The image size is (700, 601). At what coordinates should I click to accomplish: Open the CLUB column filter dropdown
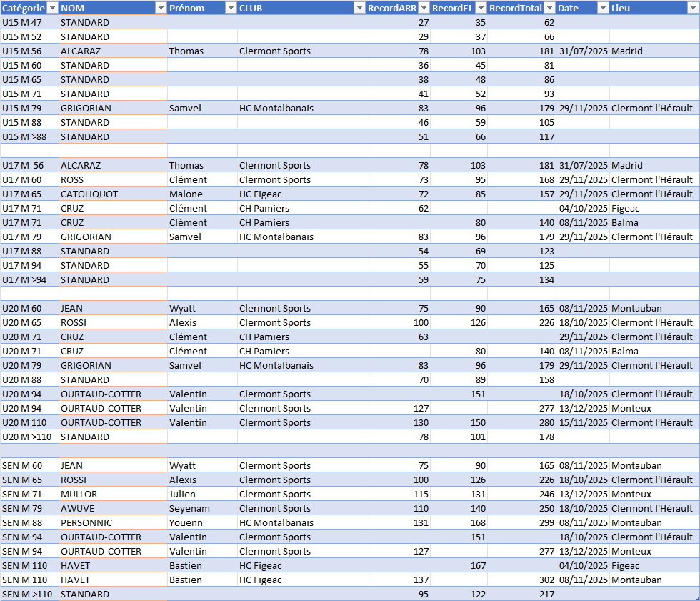[359, 8]
